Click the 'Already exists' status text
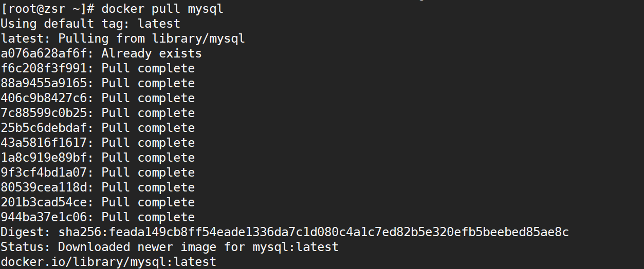Screen dimensions: 644x269 click(152, 53)
